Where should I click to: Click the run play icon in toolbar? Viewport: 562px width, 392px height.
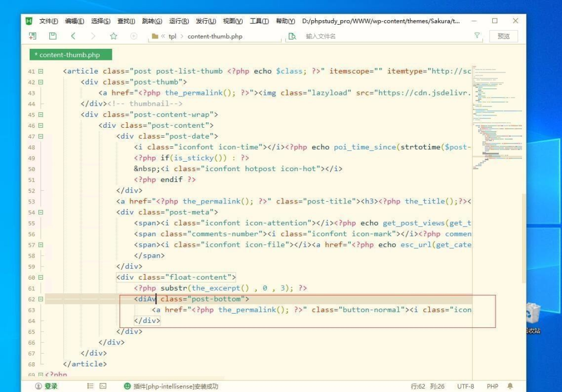[x=134, y=36]
